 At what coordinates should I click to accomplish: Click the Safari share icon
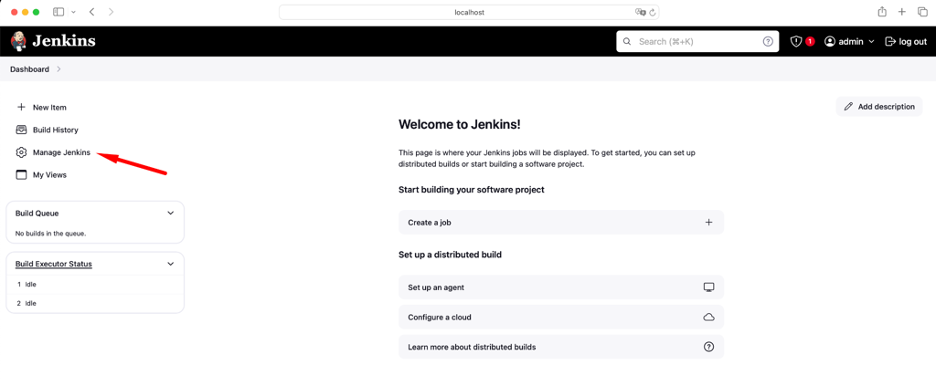point(882,11)
